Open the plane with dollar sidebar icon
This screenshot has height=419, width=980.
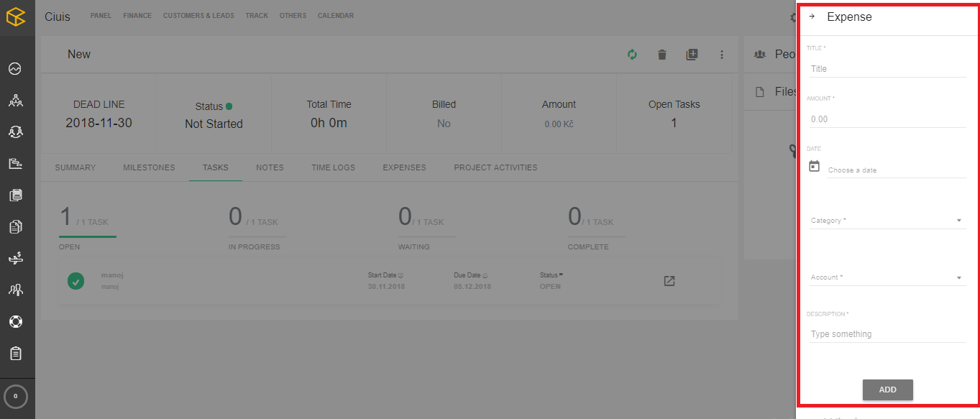[15, 258]
